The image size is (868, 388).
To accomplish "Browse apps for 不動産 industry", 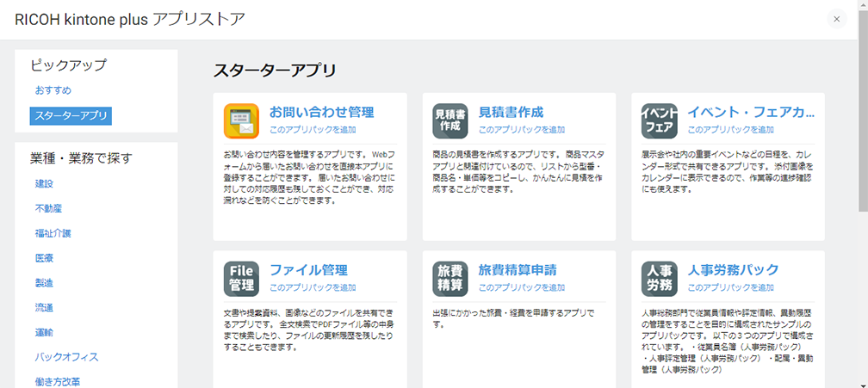I will pyautogui.click(x=48, y=208).
